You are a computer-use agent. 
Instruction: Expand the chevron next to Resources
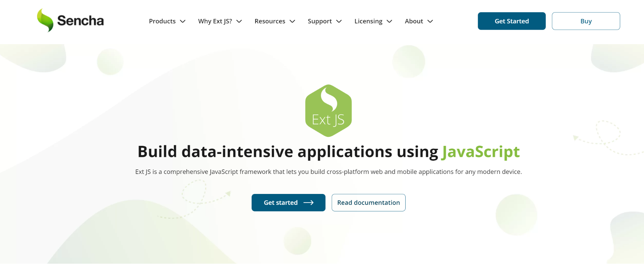[x=292, y=21]
